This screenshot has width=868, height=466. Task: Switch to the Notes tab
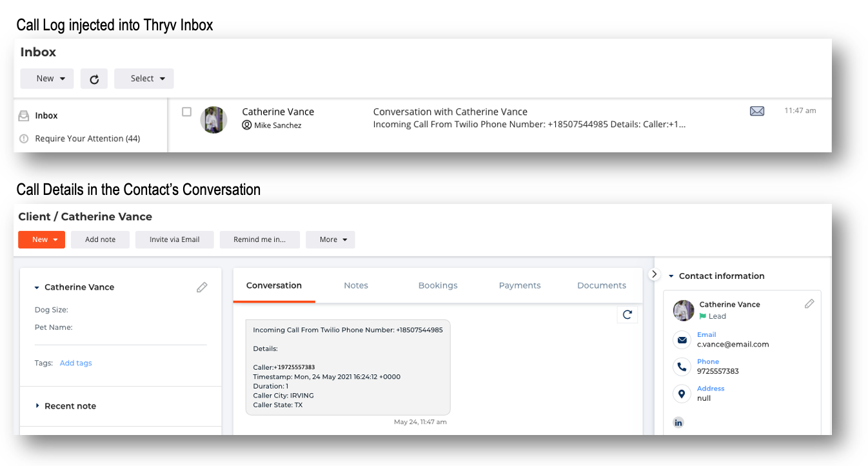(356, 285)
